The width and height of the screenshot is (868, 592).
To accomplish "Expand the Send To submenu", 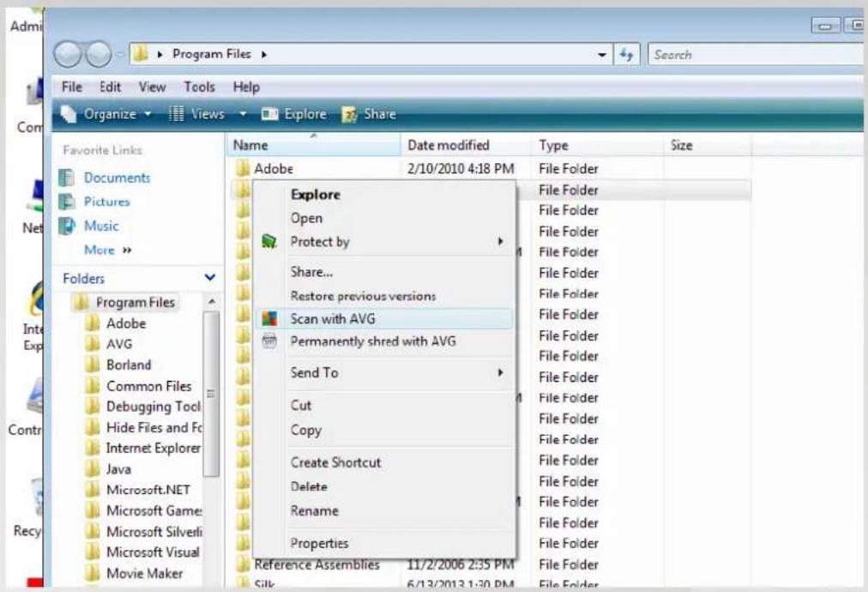I will click(384, 372).
